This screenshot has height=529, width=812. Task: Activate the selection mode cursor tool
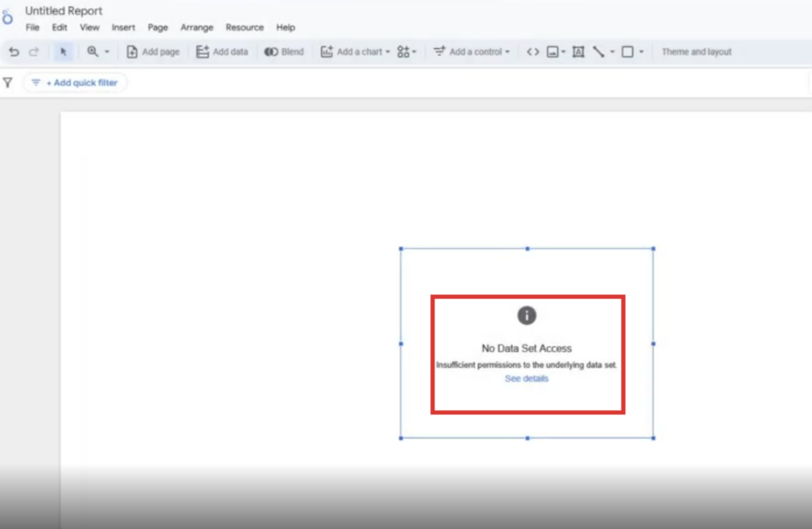(x=63, y=52)
